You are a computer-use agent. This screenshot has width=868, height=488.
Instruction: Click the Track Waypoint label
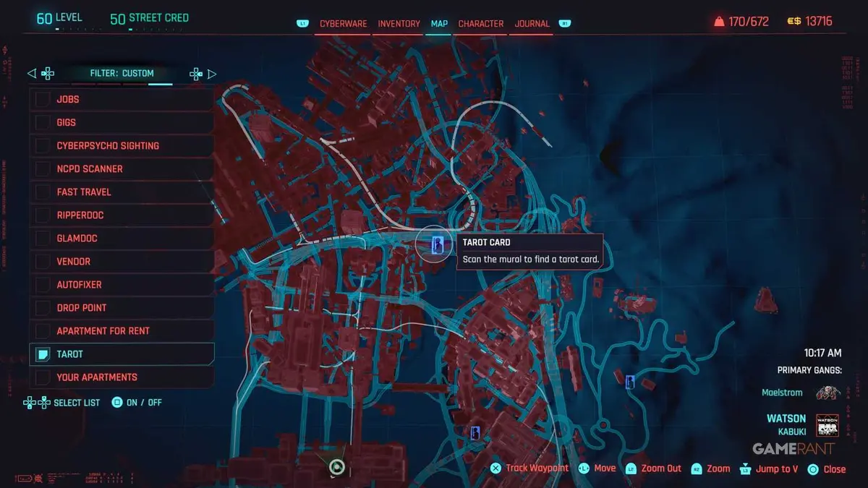pos(537,468)
